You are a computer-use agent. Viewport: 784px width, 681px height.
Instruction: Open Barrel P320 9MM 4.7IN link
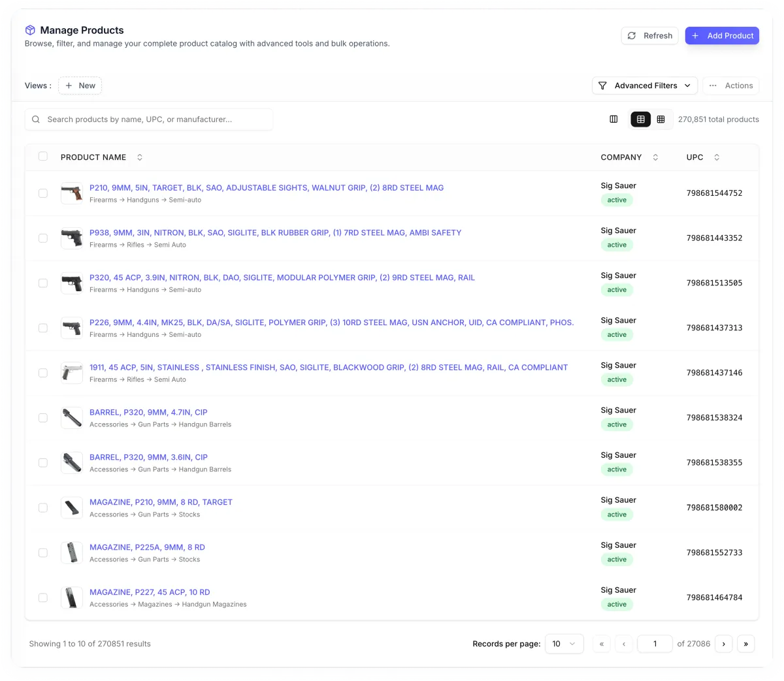click(148, 413)
